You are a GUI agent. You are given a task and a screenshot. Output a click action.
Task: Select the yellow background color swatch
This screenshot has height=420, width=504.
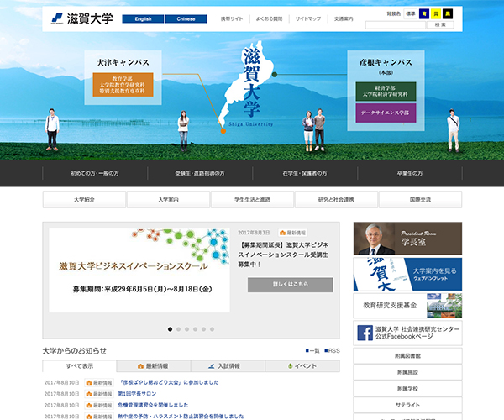click(x=436, y=13)
